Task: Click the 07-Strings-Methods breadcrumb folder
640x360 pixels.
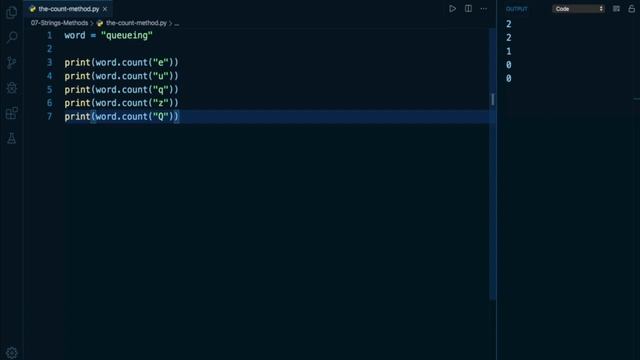Action: click(x=59, y=23)
